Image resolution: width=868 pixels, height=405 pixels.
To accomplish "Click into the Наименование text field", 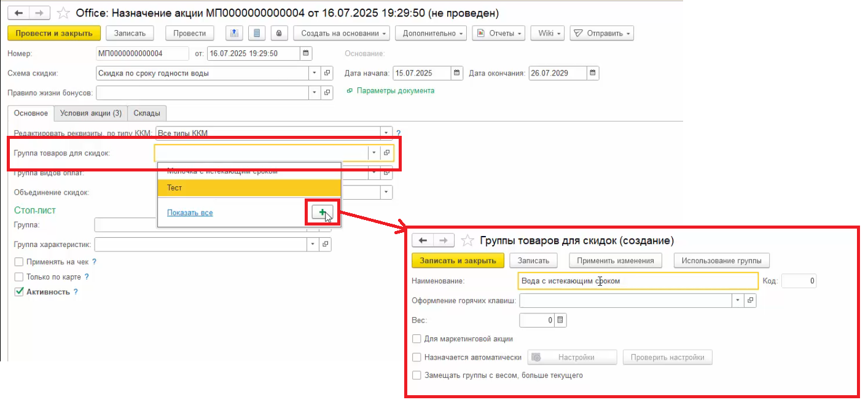I will click(x=638, y=281).
